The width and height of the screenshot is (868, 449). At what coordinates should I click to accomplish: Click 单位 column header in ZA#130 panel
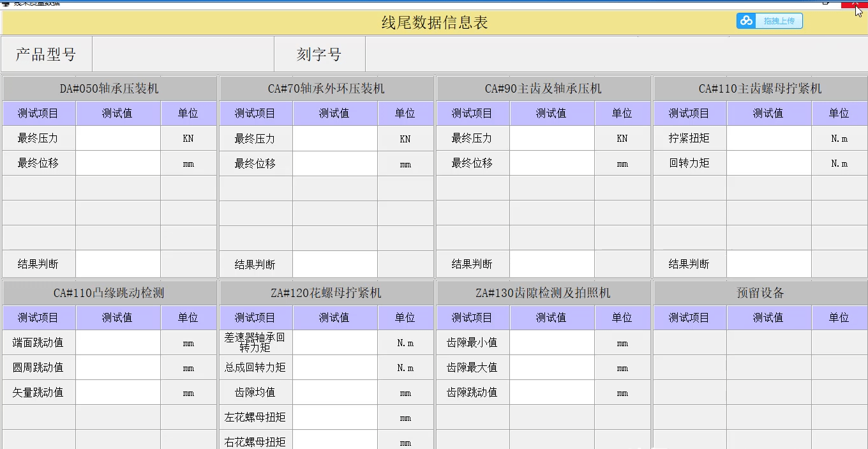coord(622,317)
